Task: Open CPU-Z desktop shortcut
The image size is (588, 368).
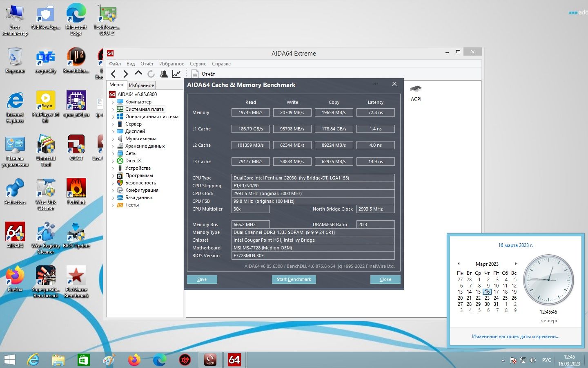Action: click(76, 104)
